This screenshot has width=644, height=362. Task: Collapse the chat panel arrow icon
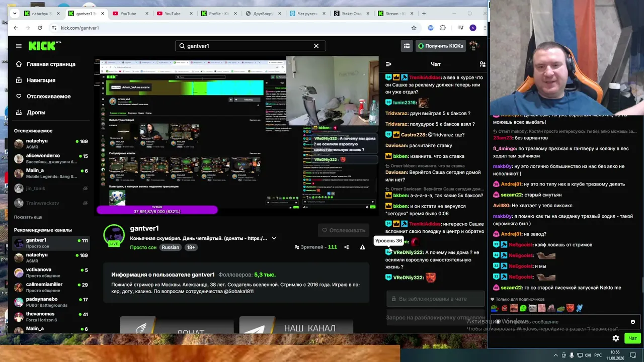tap(388, 64)
